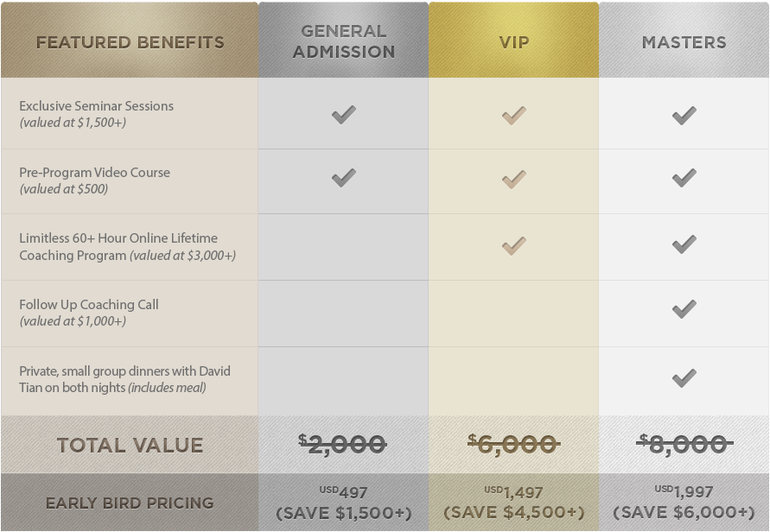Viewport: 770px width, 532px height.
Task: Click VIP checkmark for Exclusive Seminar Sessions
Action: [514, 116]
